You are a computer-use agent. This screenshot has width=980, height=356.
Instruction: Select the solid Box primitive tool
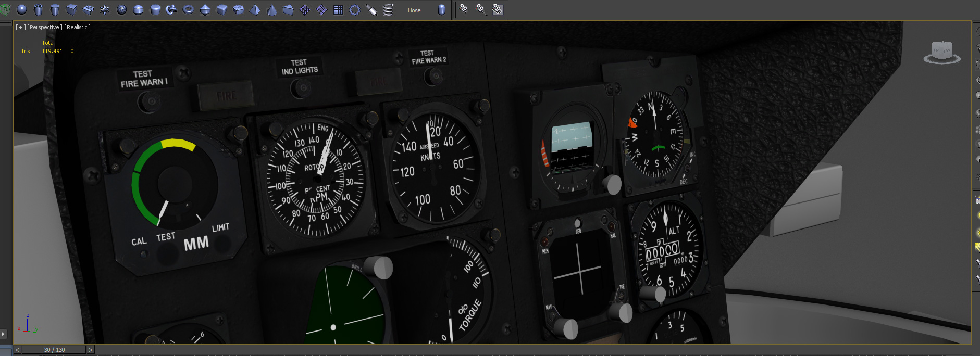(71, 9)
